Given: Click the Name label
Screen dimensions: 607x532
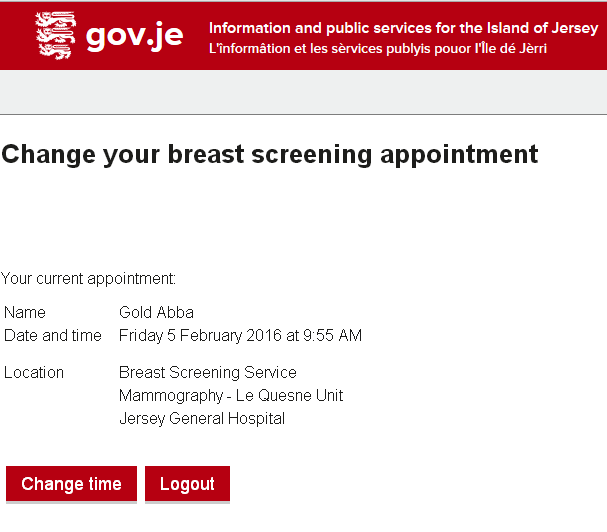Looking at the screenshot, I should (x=25, y=312).
